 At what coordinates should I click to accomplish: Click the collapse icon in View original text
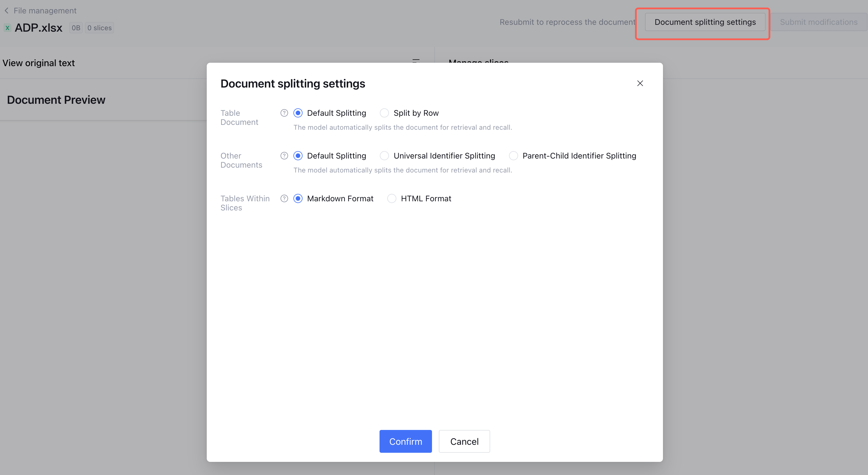(416, 61)
